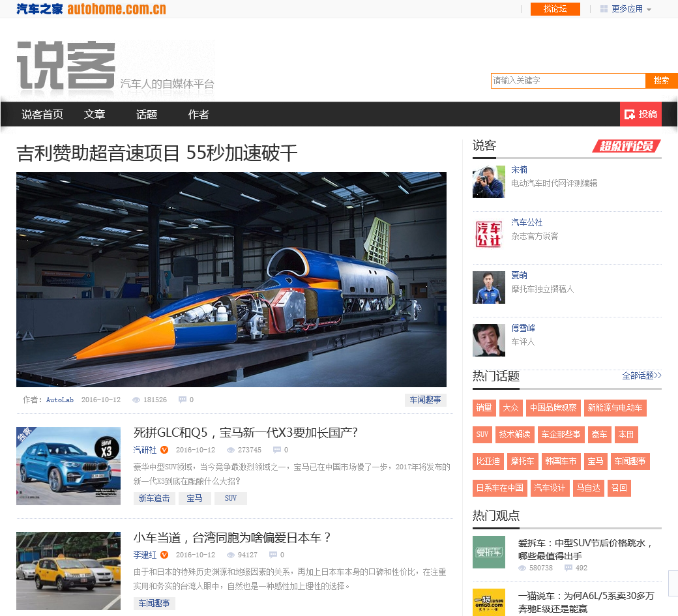Open 傅雪峰 avatar photo
The image size is (678, 616).
(x=488, y=340)
